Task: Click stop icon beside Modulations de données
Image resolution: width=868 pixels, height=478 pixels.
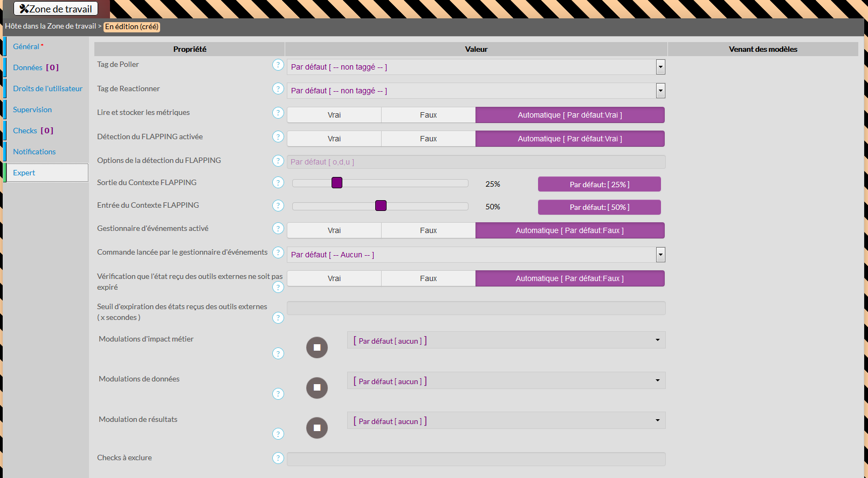Action: pos(317,388)
